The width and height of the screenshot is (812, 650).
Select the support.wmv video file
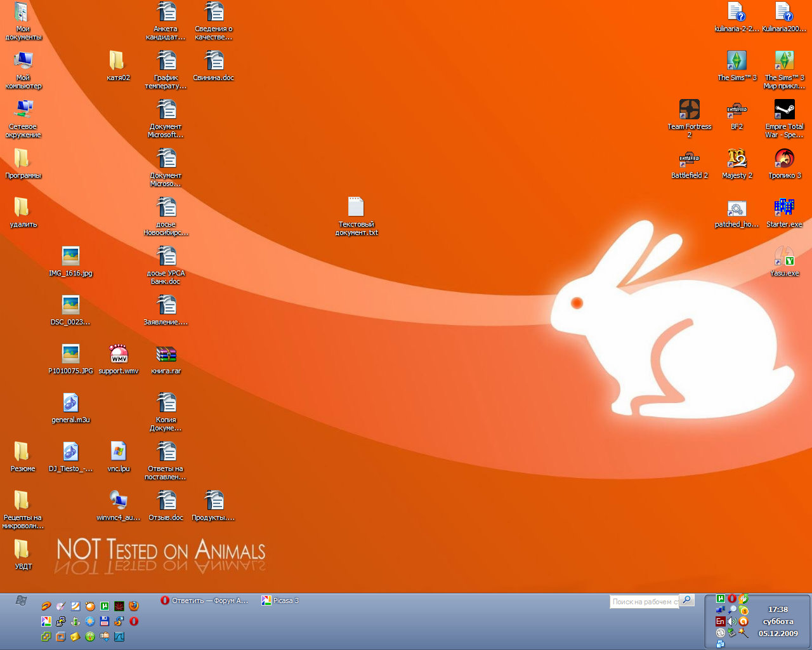(x=118, y=358)
